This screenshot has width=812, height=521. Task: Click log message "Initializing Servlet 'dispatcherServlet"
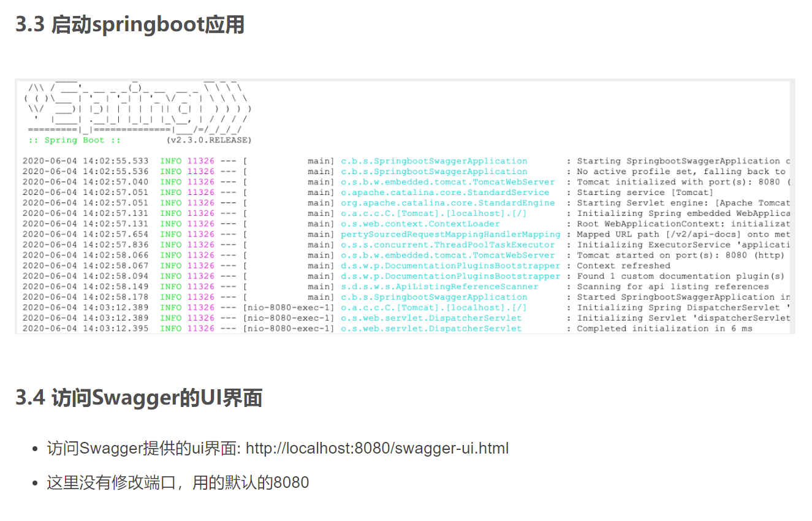[683, 318]
